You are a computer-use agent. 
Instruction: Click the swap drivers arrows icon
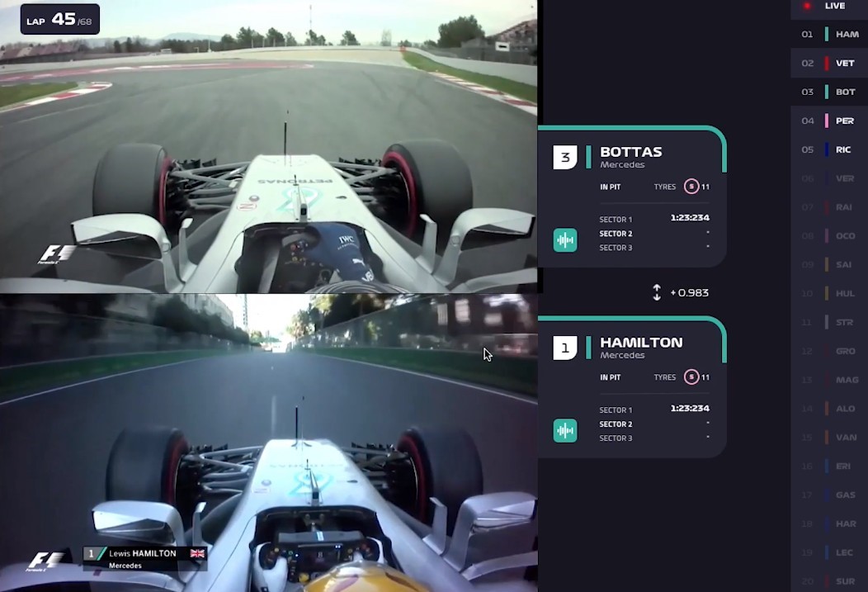point(657,292)
